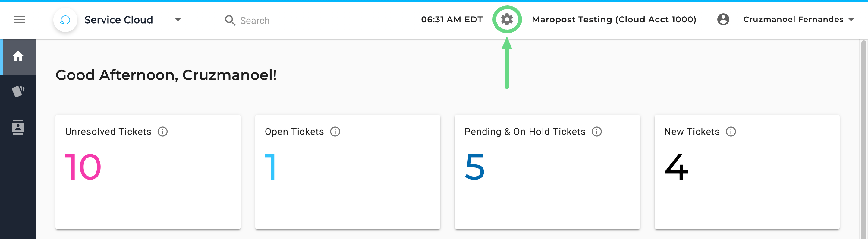
Task: Open the hamburger navigation menu
Action: click(x=19, y=20)
